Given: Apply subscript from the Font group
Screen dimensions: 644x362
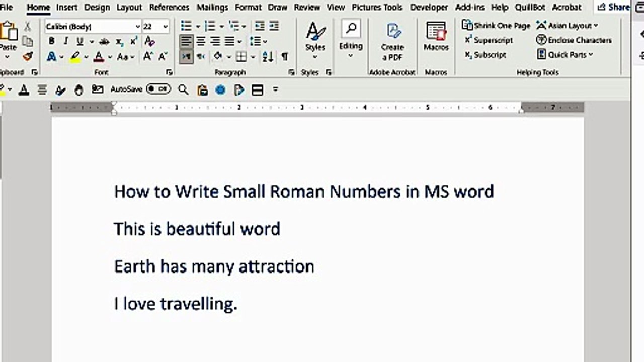Looking at the screenshot, I should [x=119, y=41].
